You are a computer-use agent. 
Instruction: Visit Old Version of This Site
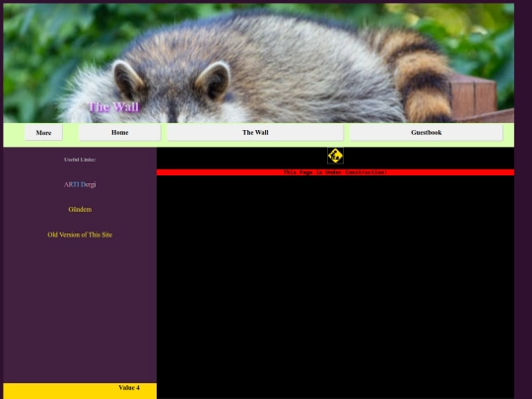80,234
